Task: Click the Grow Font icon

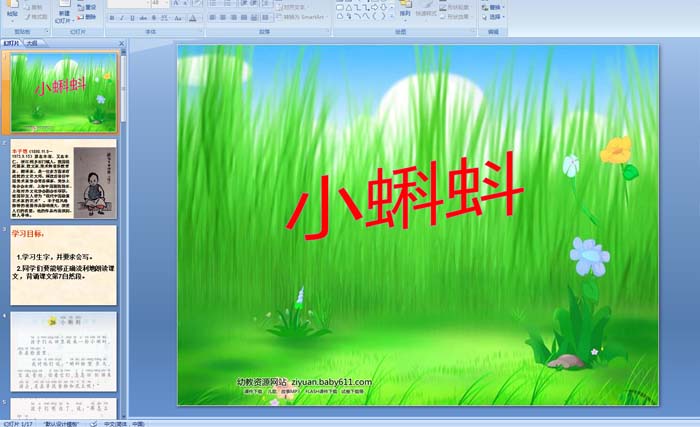Action: tap(176, 3)
